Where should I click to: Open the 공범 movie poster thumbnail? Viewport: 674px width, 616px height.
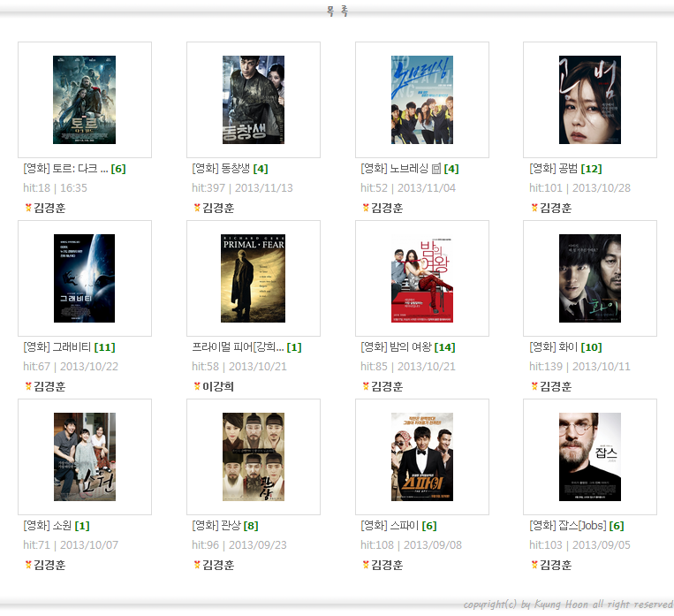click(590, 100)
